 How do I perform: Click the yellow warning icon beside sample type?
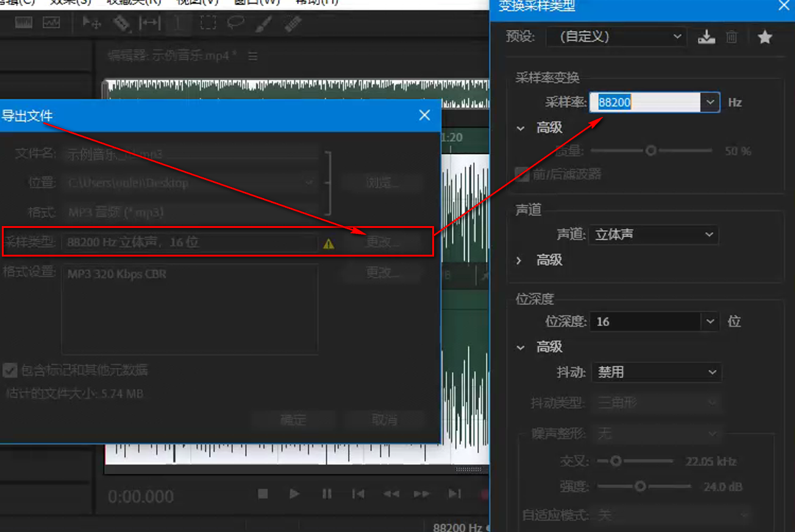click(329, 244)
